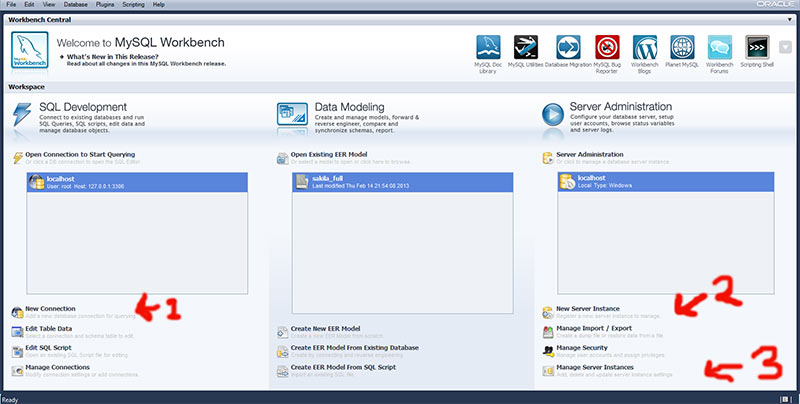Click the Edit Table Data link
800x404 pixels.
pos(49,329)
